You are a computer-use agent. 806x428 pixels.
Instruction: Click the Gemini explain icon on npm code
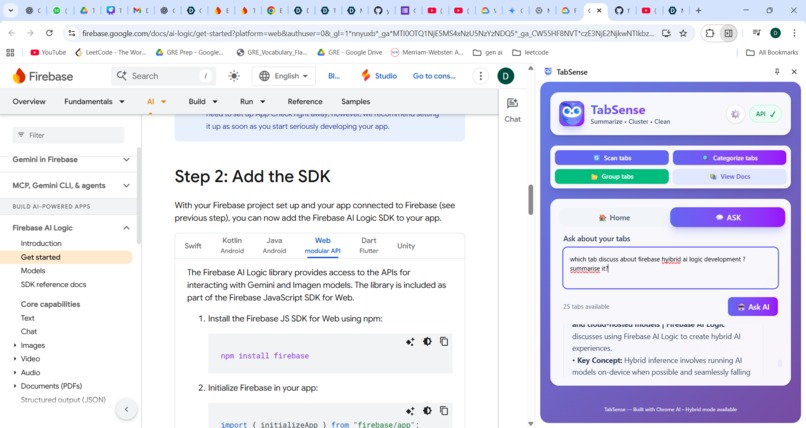pos(410,342)
